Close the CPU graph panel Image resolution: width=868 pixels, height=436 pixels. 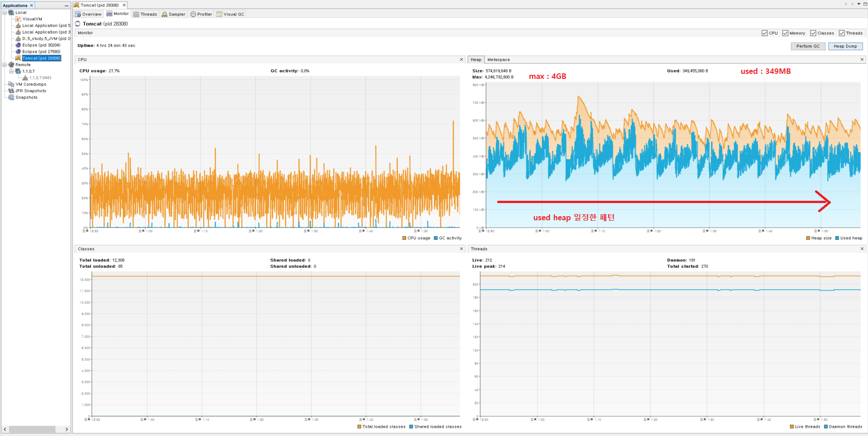[461, 59]
